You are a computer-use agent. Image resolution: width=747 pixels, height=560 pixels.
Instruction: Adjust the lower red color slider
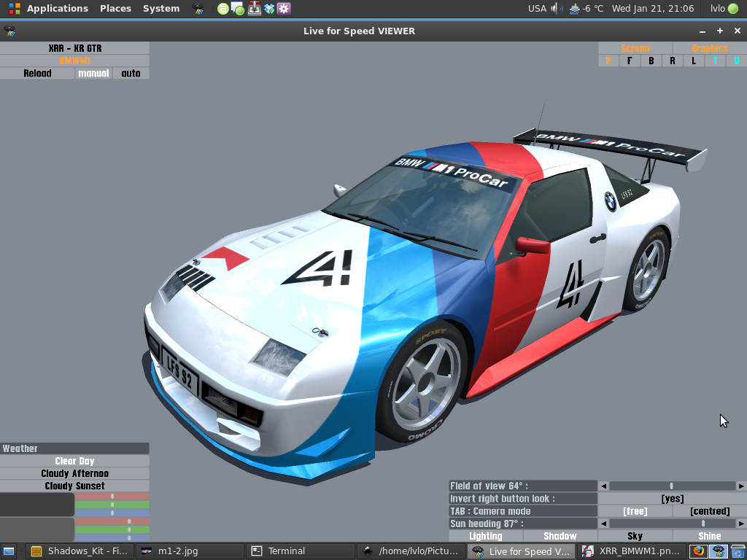click(112, 521)
